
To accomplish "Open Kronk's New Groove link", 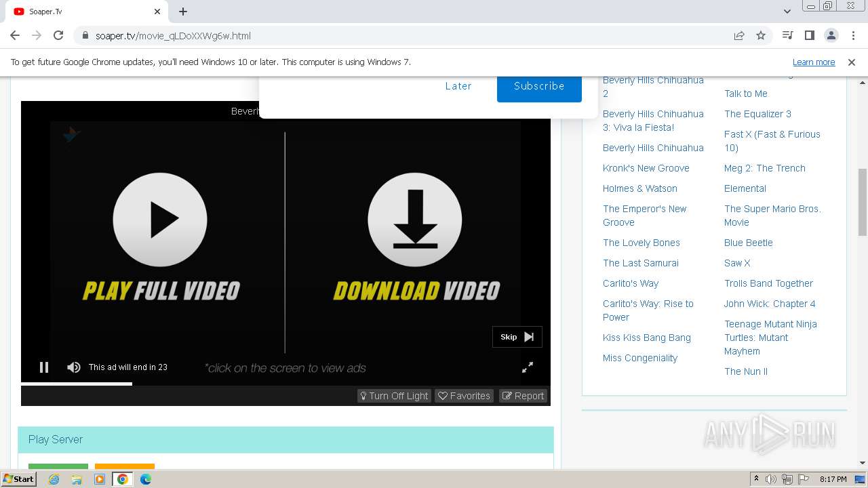I will point(646,168).
